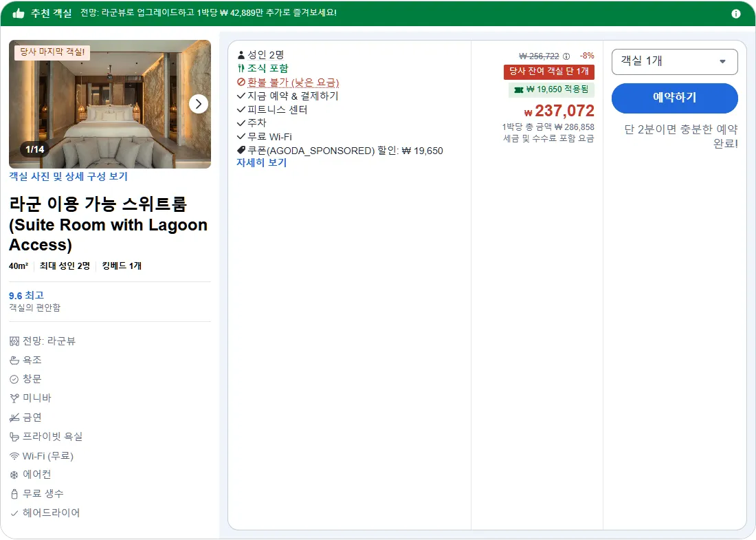Image resolution: width=756 pixels, height=540 pixels.
Task: Click the non-refundable prohibition icon
Action: tap(241, 82)
